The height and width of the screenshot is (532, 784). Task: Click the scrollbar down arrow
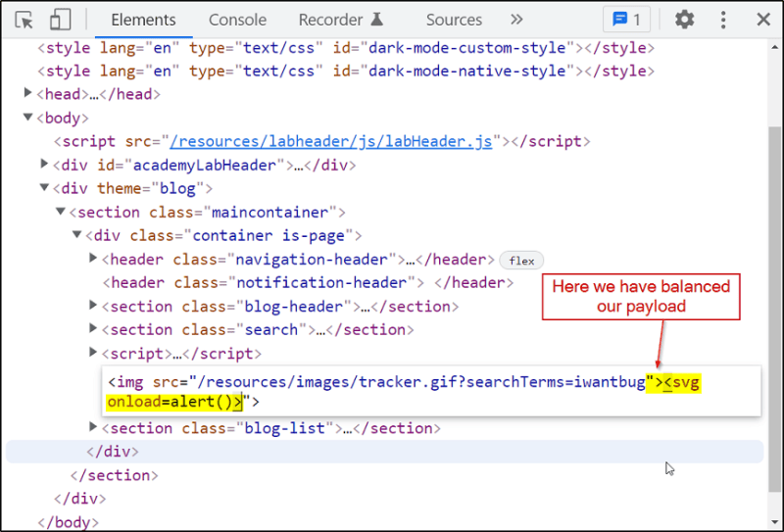[775, 523]
